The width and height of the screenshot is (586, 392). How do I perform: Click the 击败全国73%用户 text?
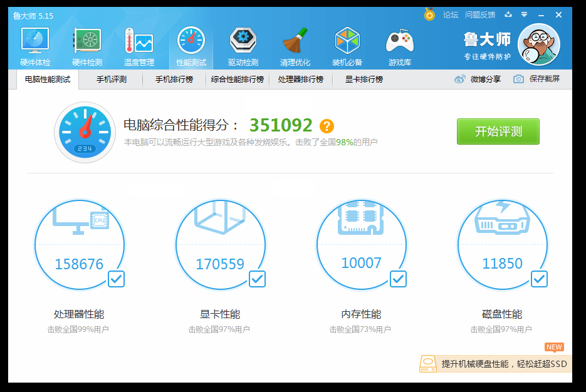[360, 329]
